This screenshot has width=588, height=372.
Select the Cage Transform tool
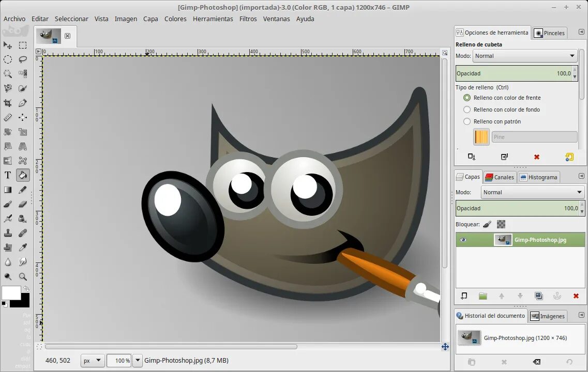point(23,161)
